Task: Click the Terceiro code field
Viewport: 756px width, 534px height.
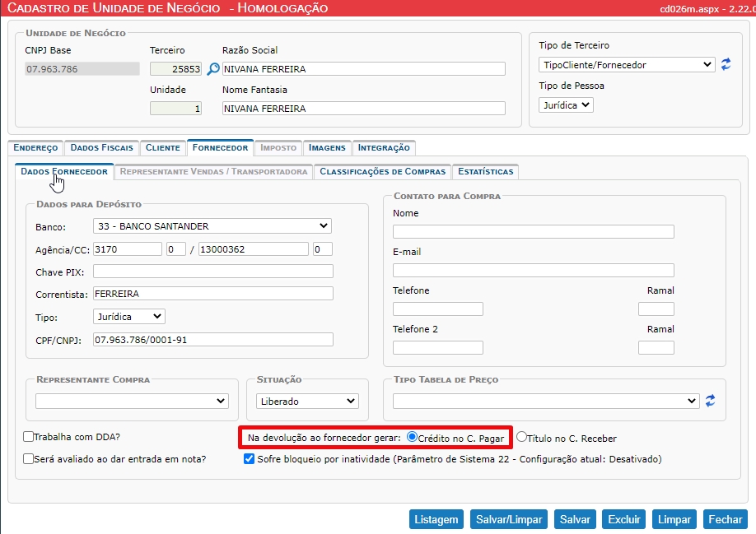Action: coord(175,69)
